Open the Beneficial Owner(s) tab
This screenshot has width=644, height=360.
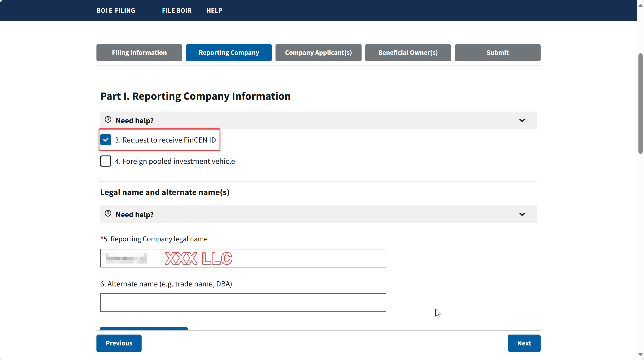(x=408, y=53)
